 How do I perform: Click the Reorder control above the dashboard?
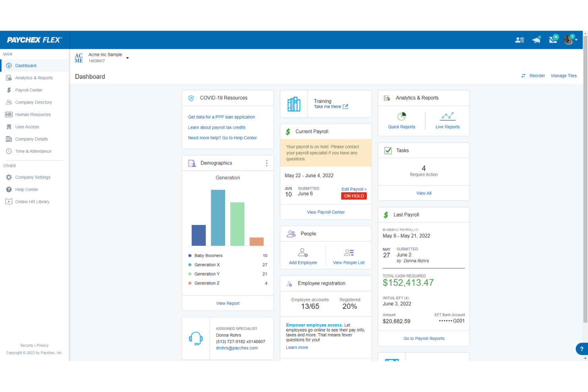click(x=537, y=75)
